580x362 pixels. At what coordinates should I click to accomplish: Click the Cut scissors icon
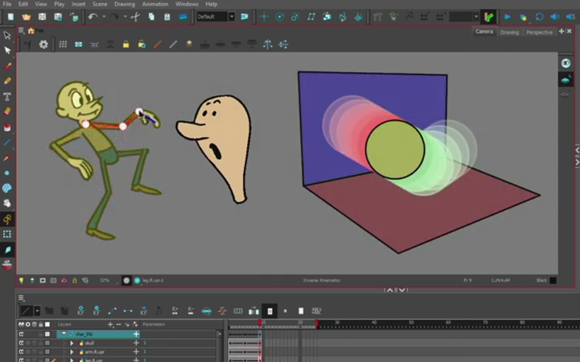(x=135, y=17)
